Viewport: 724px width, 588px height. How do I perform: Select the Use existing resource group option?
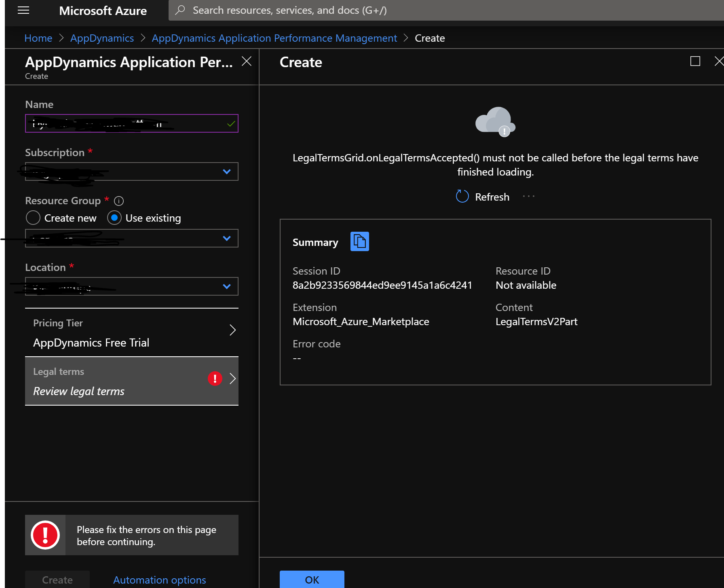[114, 218]
